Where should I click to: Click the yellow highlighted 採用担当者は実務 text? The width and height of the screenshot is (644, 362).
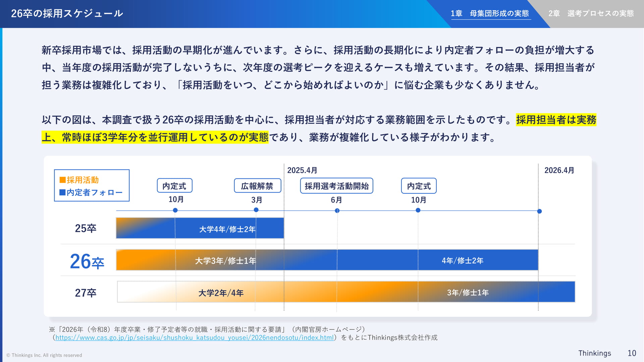556,120
